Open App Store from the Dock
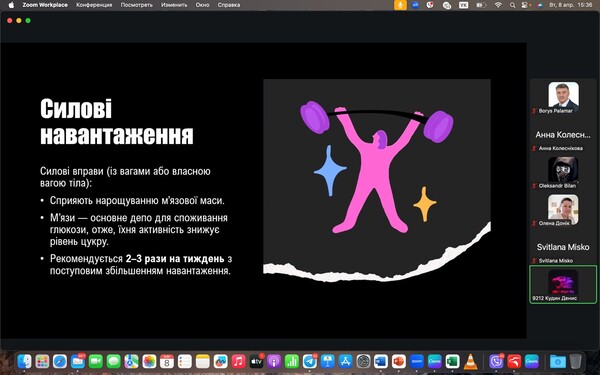The image size is (600, 375). [345, 361]
